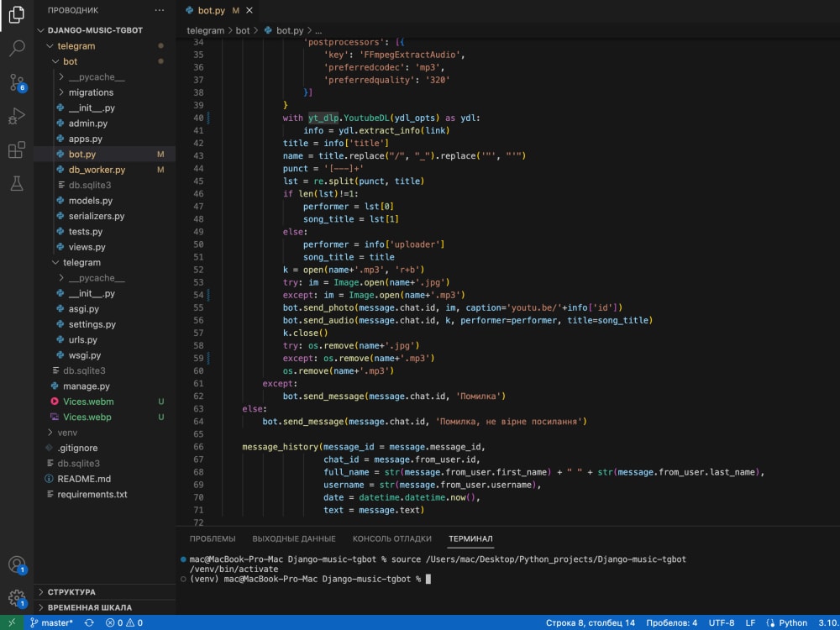This screenshot has height=630, width=840.
Task: Open the Source Control view showing 6 changes
Action: click(15, 83)
